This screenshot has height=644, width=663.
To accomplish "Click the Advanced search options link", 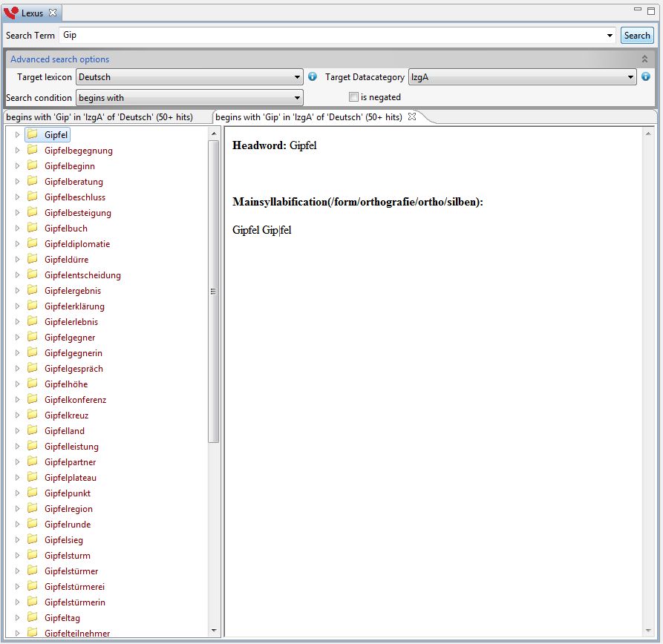I will [x=59, y=59].
